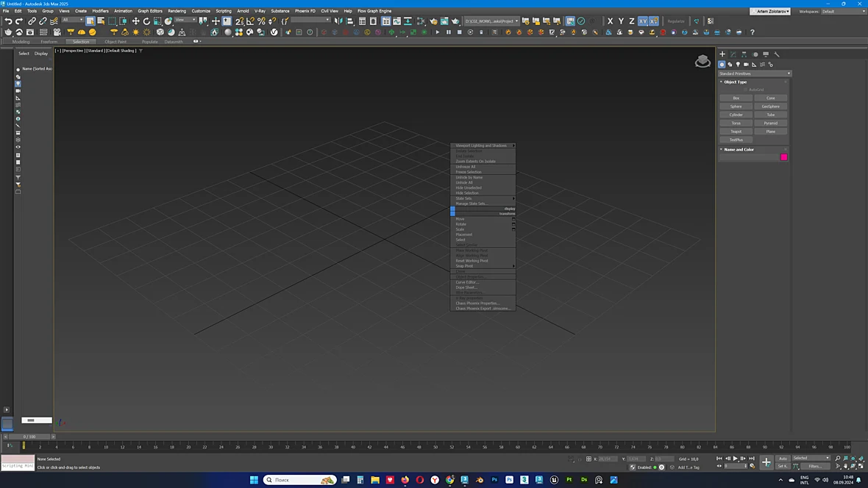The width and height of the screenshot is (868, 488).
Task: Click the render teapot icon
Action: (x=455, y=21)
